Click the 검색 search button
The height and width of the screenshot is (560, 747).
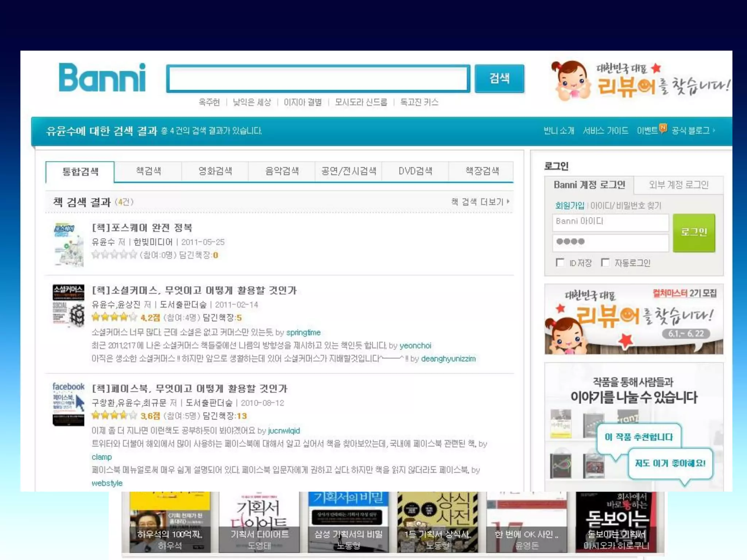[x=499, y=78]
